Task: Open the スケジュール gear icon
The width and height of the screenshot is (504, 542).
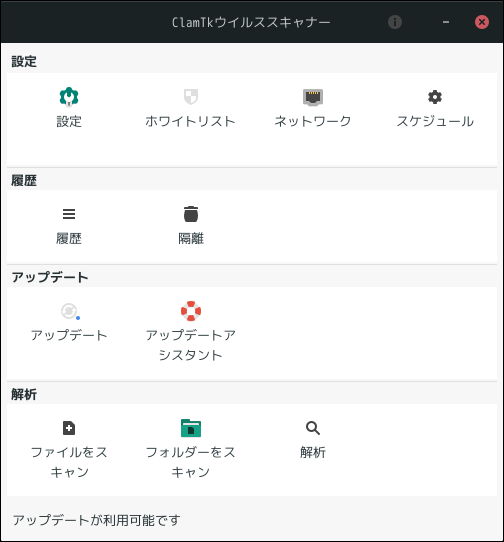Action: pos(435,97)
